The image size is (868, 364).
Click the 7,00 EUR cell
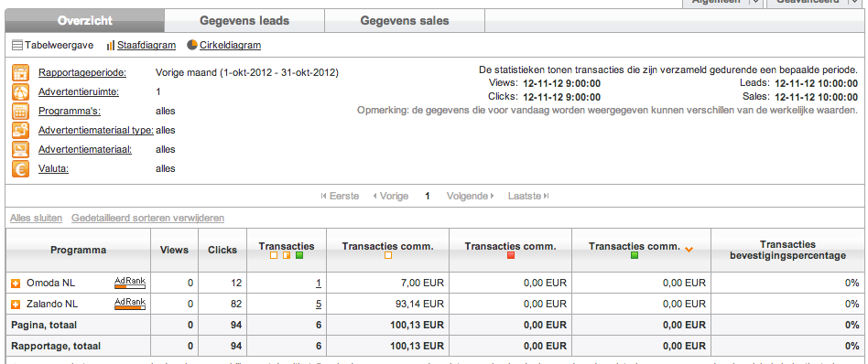click(388, 284)
